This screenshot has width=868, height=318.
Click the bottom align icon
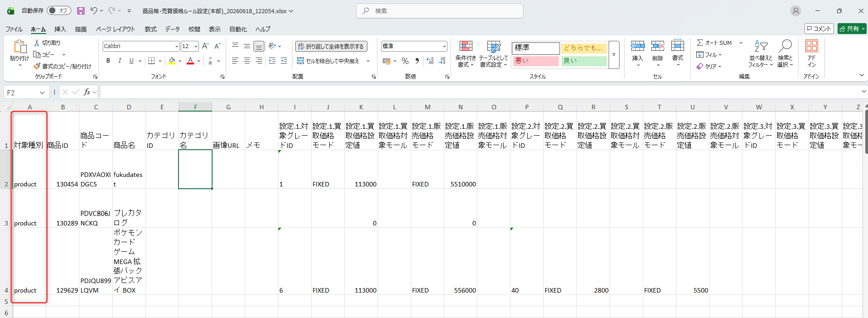[x=259, y=46]
